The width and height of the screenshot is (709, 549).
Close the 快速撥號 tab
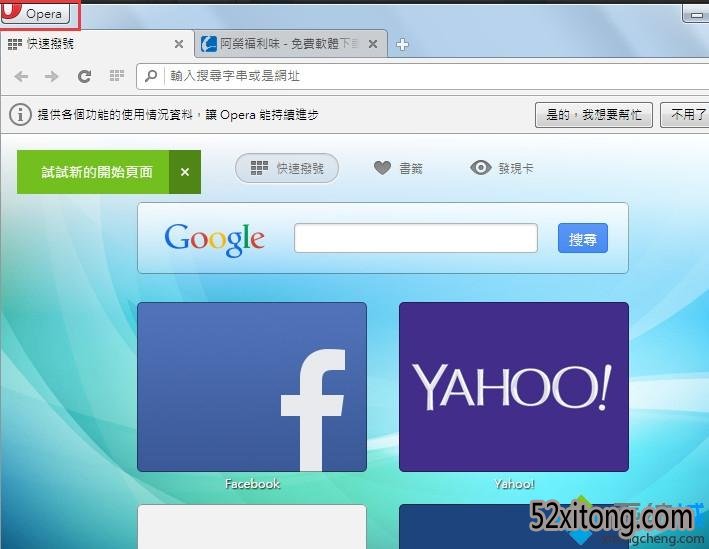point(179,44)
